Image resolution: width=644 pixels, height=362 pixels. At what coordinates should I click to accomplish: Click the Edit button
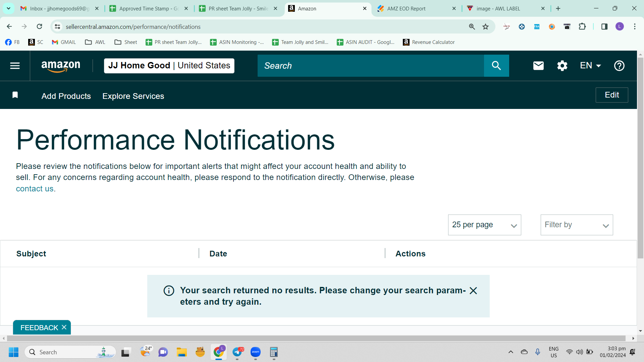[612, 95]
